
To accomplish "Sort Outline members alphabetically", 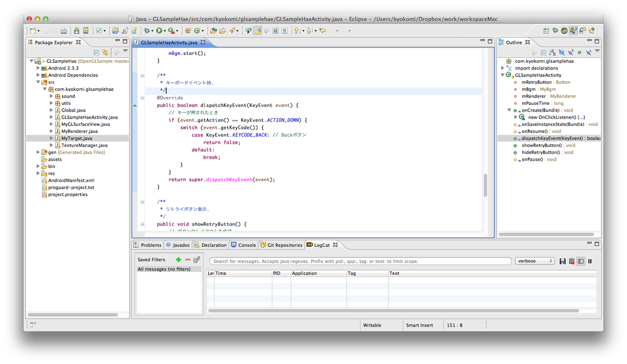I will (x=552, y=52).
